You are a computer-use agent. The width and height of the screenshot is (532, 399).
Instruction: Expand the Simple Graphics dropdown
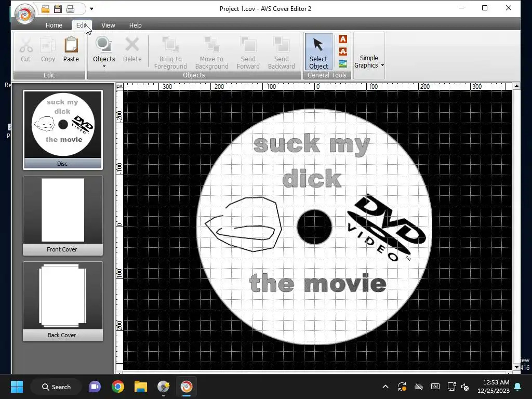pos(369,62)
